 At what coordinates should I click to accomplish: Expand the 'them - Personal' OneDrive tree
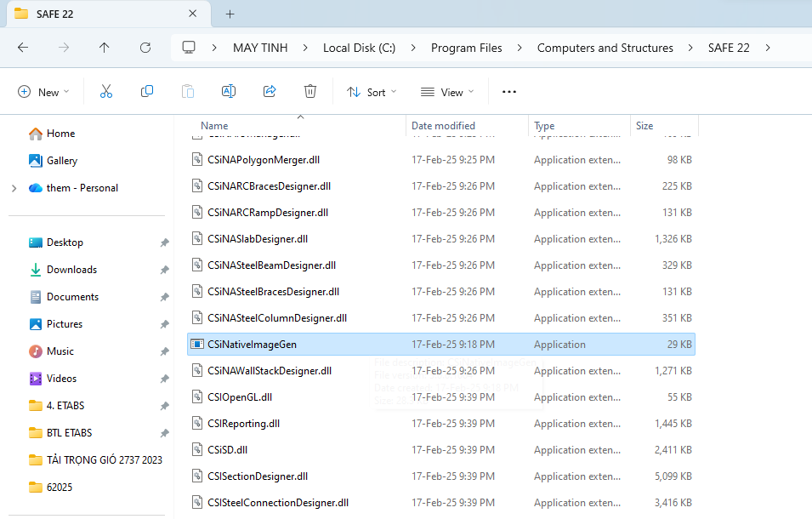14,188
